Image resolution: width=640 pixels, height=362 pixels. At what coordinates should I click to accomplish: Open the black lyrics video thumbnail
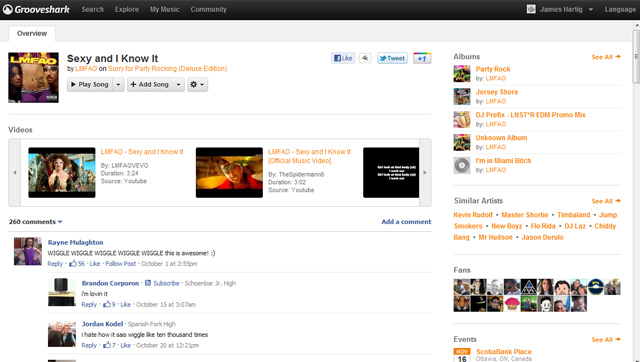tap(391, 173)
